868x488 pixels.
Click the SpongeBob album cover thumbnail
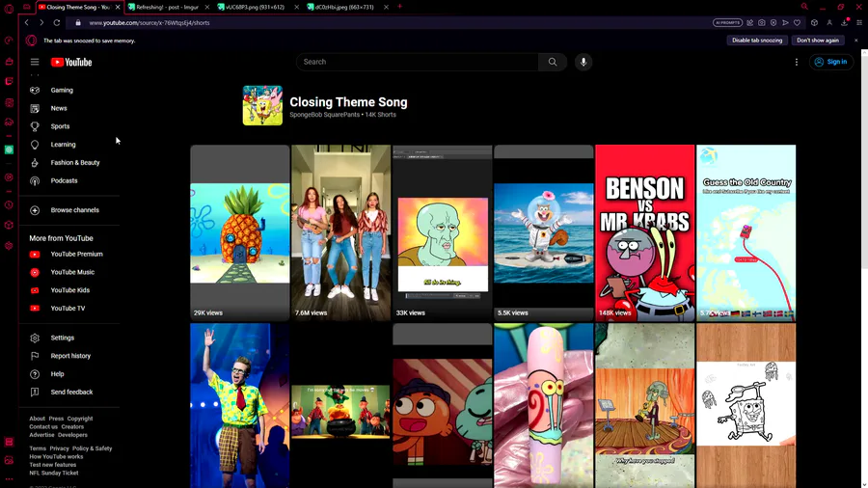coord(262,105)
